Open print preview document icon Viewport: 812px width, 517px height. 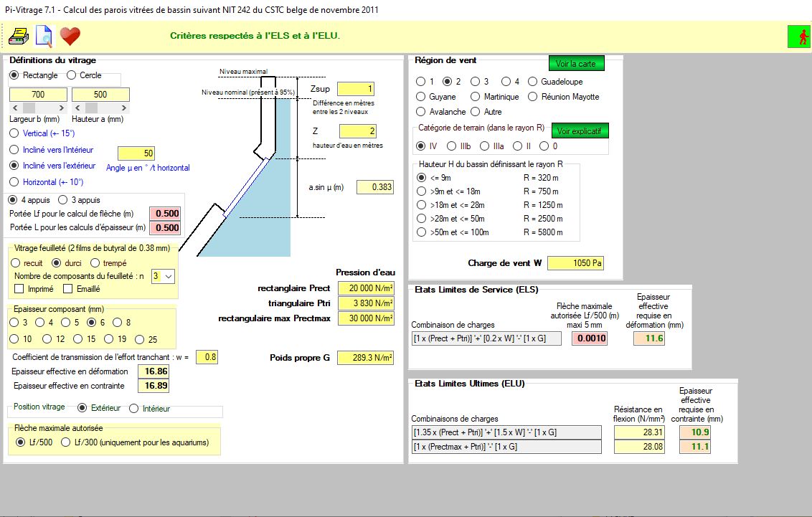(44, 35)
